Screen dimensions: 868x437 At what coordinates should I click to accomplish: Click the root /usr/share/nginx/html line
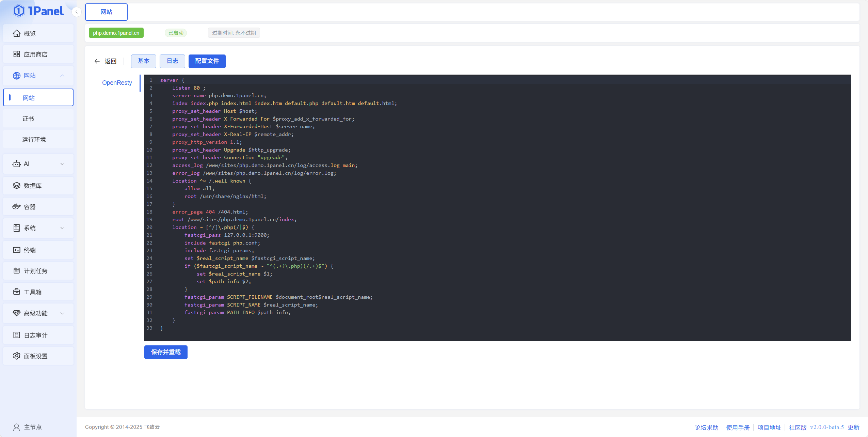[225, 196]
